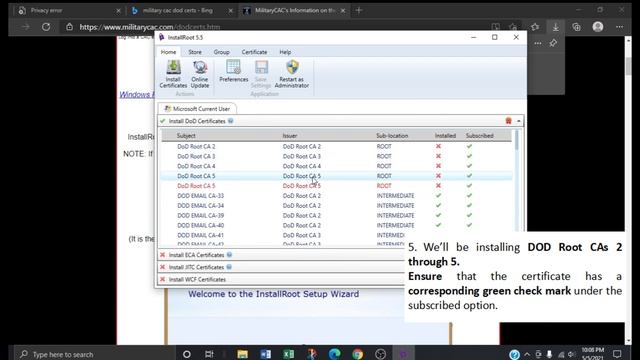Open Microsoft Edge from the taskbar
This screenshot has height=360, width=640.
coord(335,354)
